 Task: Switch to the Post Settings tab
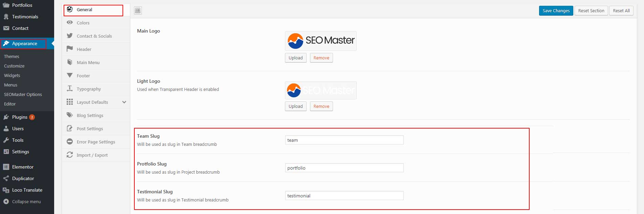tap(96, 129)
